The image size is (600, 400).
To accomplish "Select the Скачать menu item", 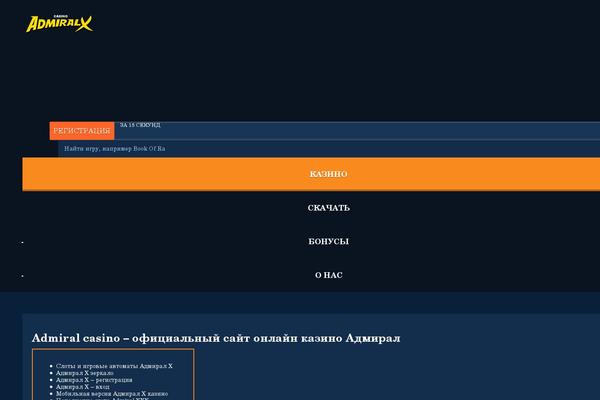I will pyautogui.click(x=328, y=208).
